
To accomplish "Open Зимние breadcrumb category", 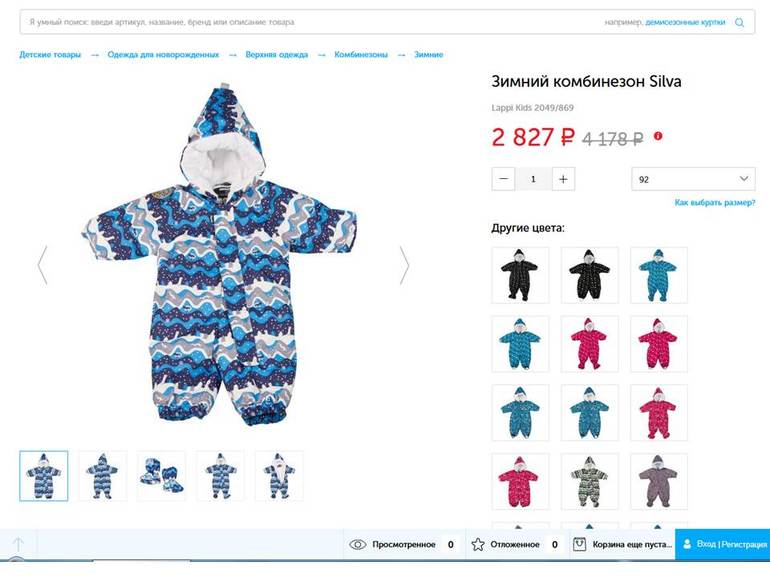I will point(428,55).
